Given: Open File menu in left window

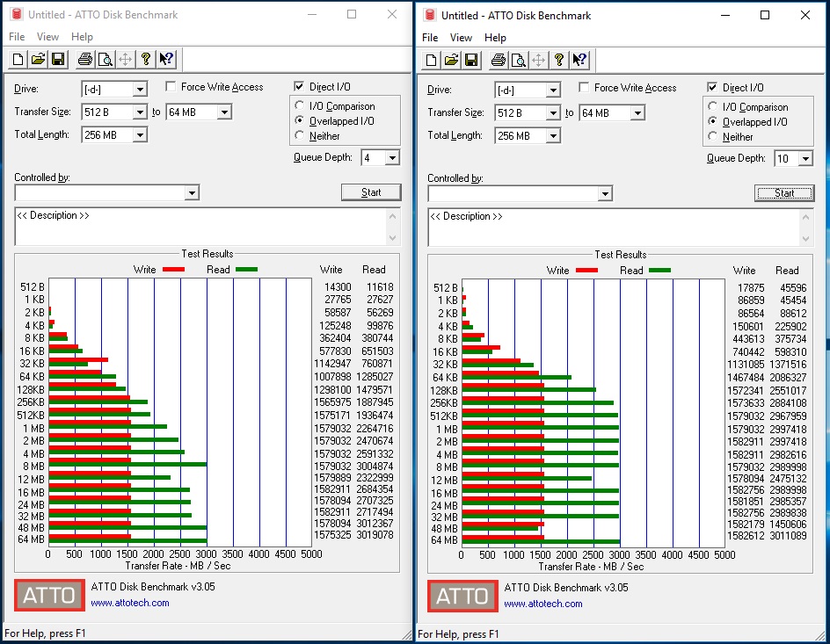Looking at the screenshot, I should coord(17,37).
